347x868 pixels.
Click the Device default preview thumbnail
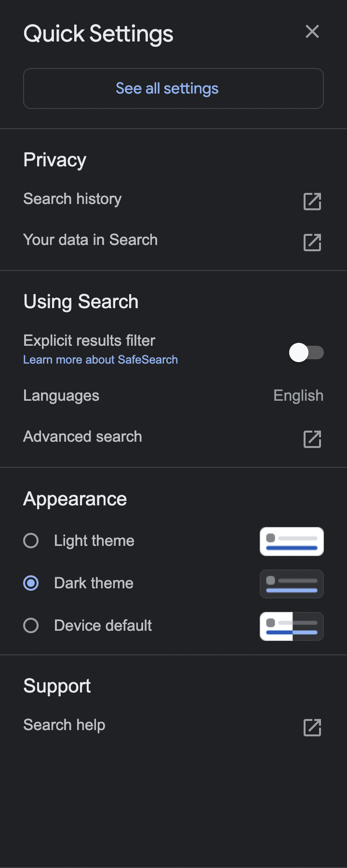coord(292,626)
